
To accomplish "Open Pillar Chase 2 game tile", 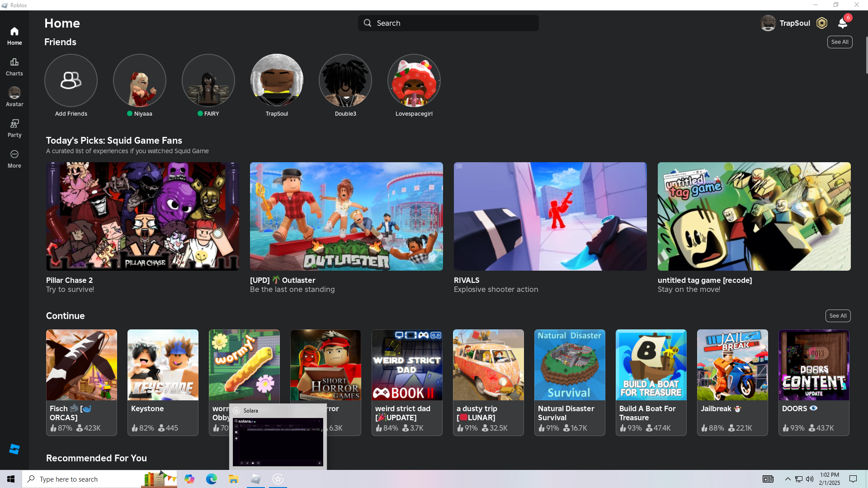I will click(x=142, y=216).
